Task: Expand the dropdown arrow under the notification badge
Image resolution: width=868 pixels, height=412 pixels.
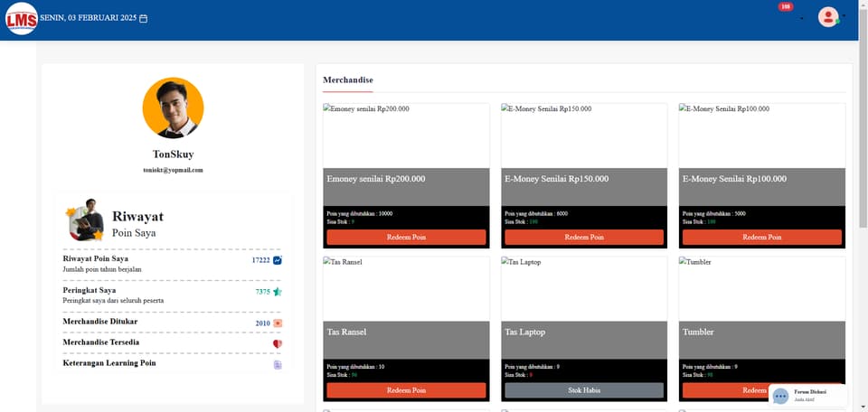Action: pyautogui.click(x=802, y=19)
